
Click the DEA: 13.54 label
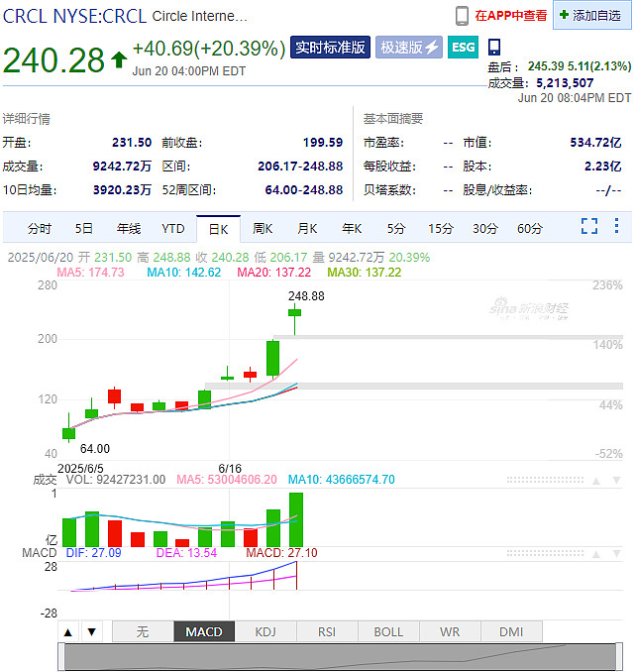pos(186,553)
